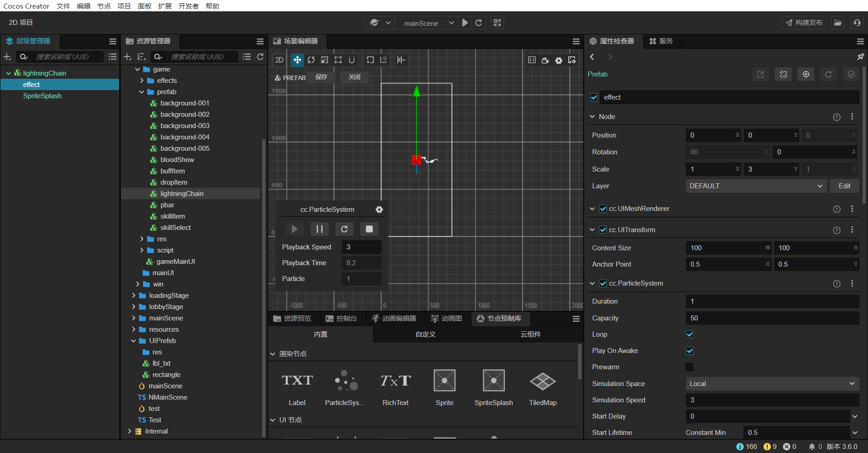Restart the particle system preview
The image size is (868, 453).
tap(344, 229)
